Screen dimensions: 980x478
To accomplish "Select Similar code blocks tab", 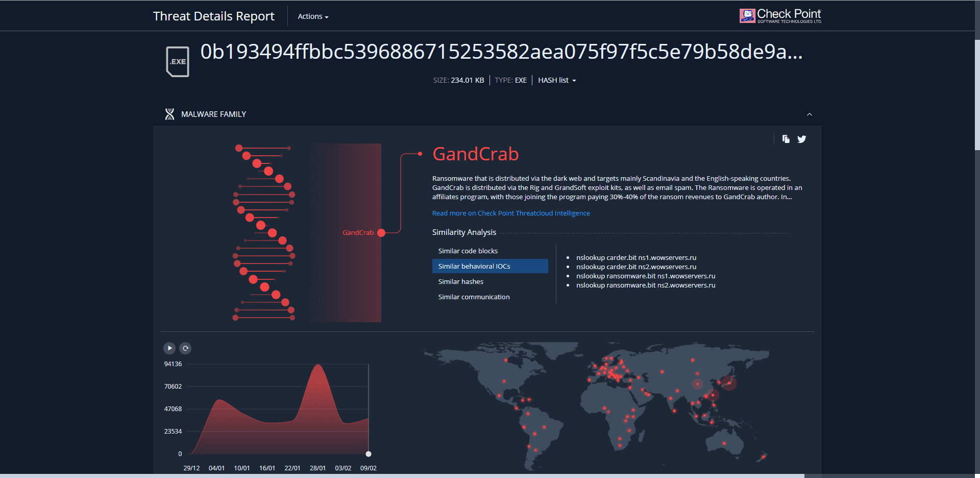I will (x=490, y=251).
